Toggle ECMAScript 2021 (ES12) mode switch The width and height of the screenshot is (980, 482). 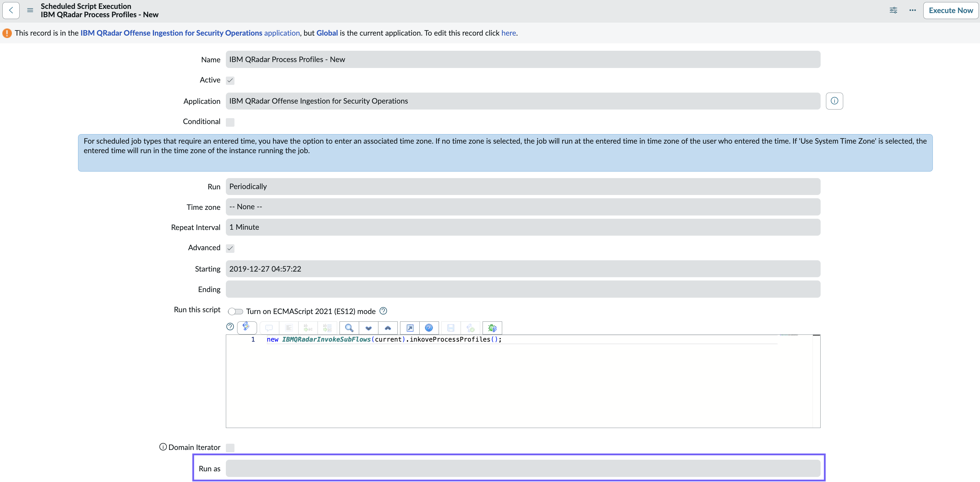click(235, 312)
